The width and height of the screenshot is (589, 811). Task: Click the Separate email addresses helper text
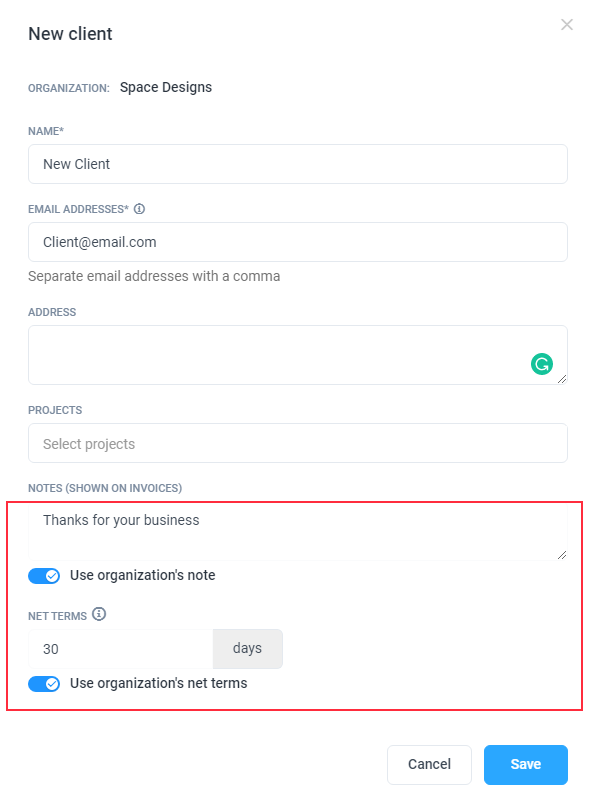tap(154, 276)
